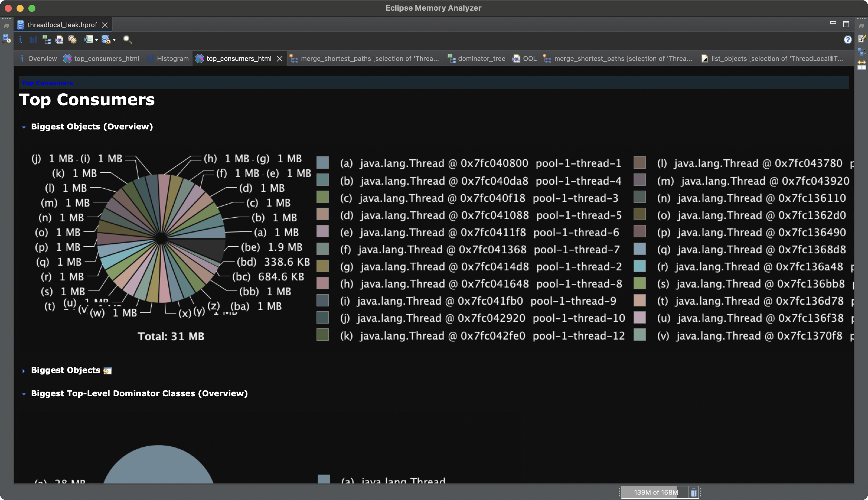The height and width of the screenshot is (500, 868).
Task: Create a histogram from the toolbar icon
Action: (33, 40)
